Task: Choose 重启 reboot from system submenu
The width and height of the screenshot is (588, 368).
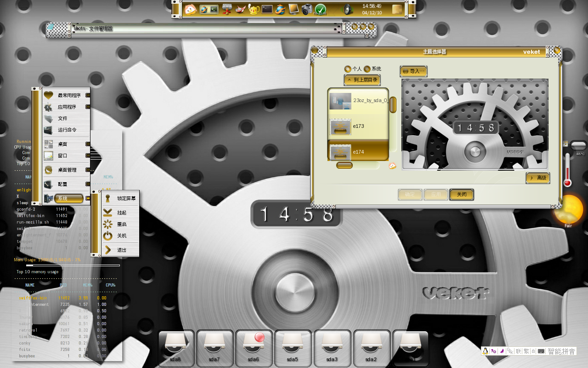Action: (120, 224)
